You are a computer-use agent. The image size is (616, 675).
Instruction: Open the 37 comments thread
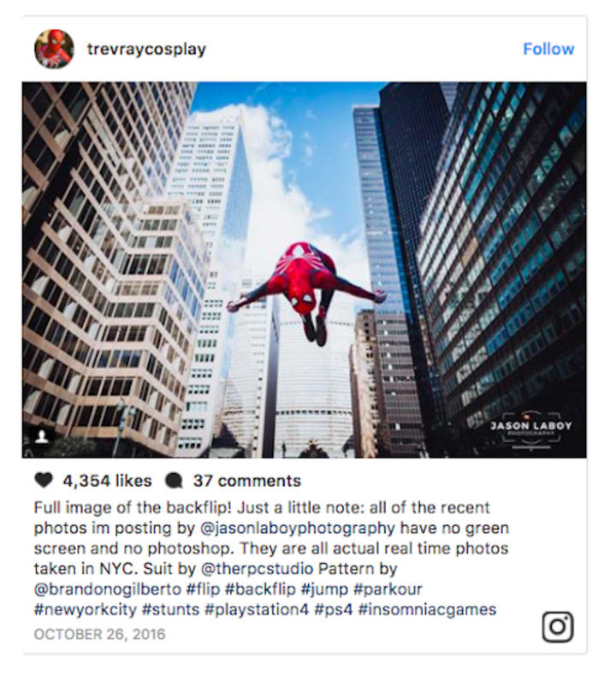[x=246, y=481]
